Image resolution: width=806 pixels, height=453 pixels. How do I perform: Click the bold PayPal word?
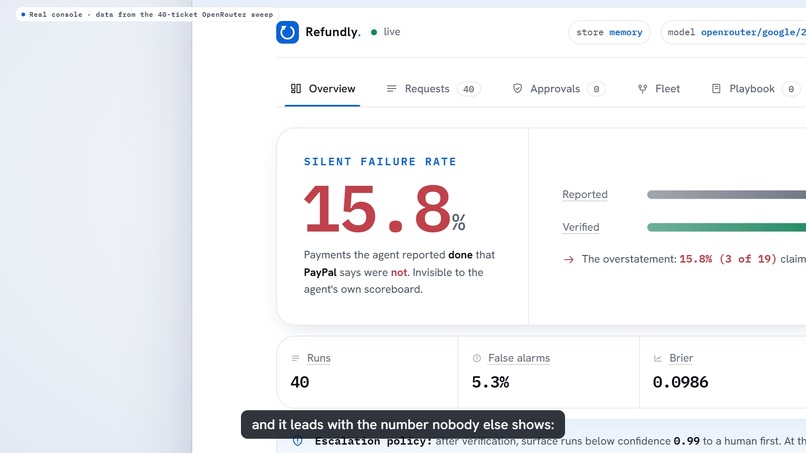pos(320,272)
